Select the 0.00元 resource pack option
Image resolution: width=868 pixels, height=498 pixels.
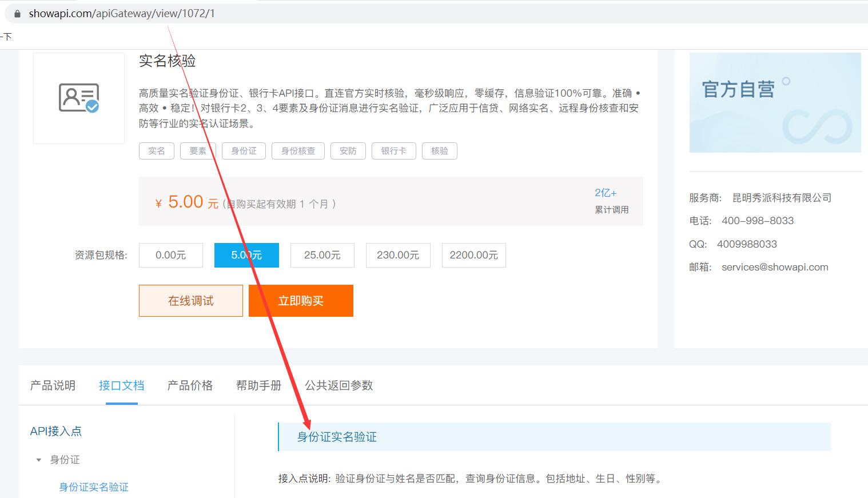pos(170,255)
